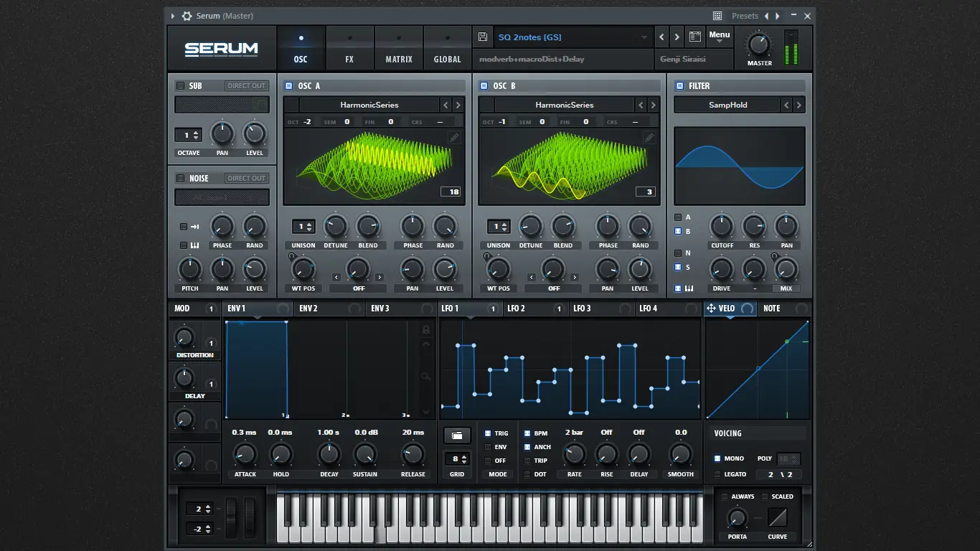Click the LFO grid size stepper

[x=457, y=458]
